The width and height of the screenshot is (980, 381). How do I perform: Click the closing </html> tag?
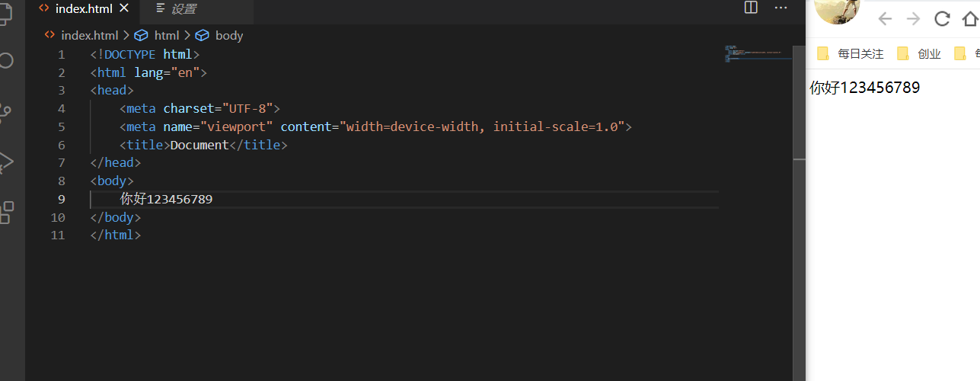pos(116,235)
